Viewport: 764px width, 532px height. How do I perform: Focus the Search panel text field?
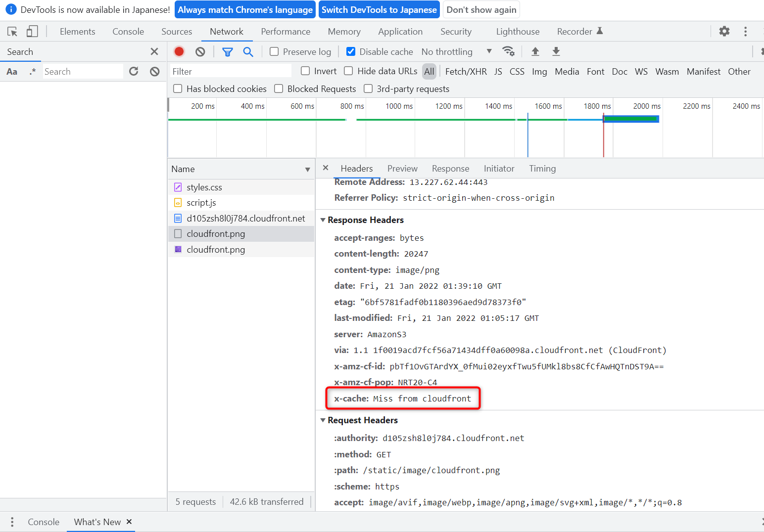pos(83,71)
